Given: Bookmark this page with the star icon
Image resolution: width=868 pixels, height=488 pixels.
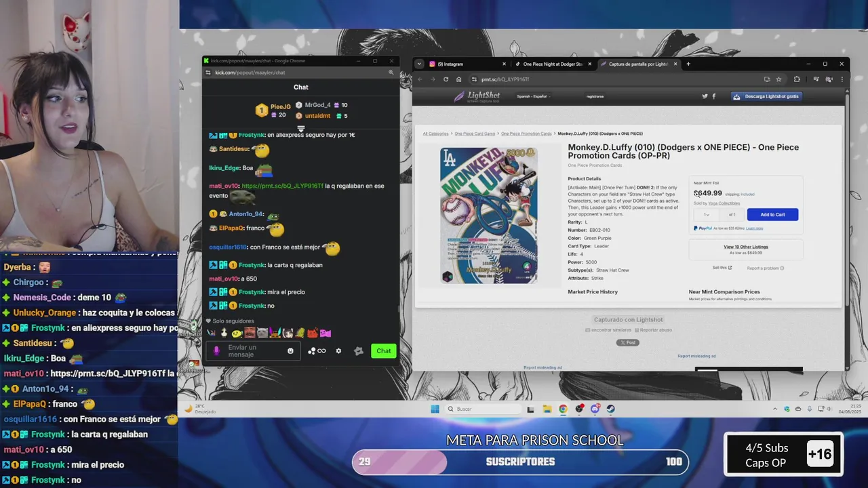Looking at the screenshot, I should coord(778,79).
